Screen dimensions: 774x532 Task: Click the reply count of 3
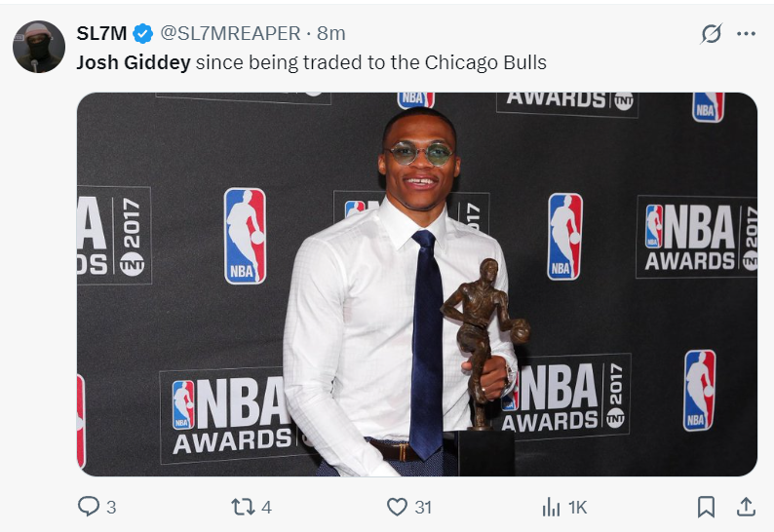click(x=111, y=507)
